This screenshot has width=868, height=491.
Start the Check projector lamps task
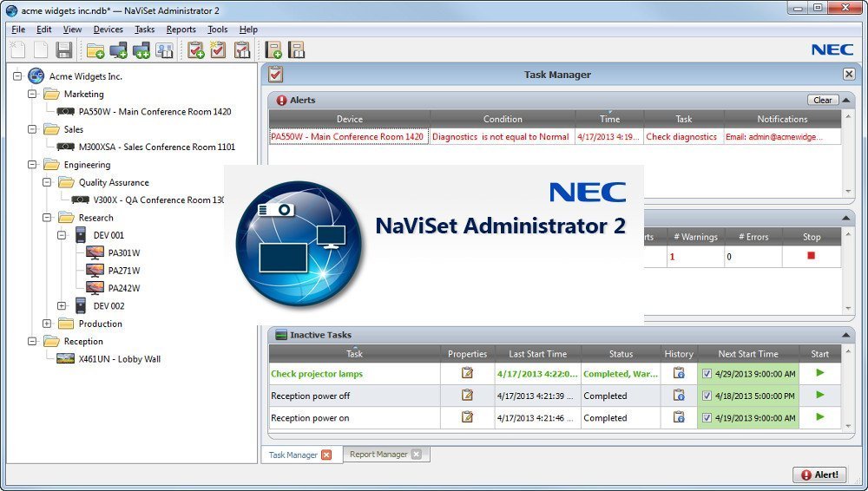(820, 372)
